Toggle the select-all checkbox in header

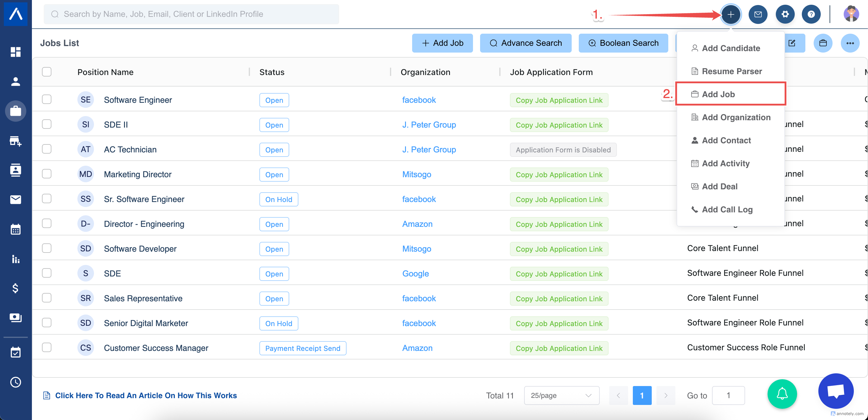tap(46, 72)
